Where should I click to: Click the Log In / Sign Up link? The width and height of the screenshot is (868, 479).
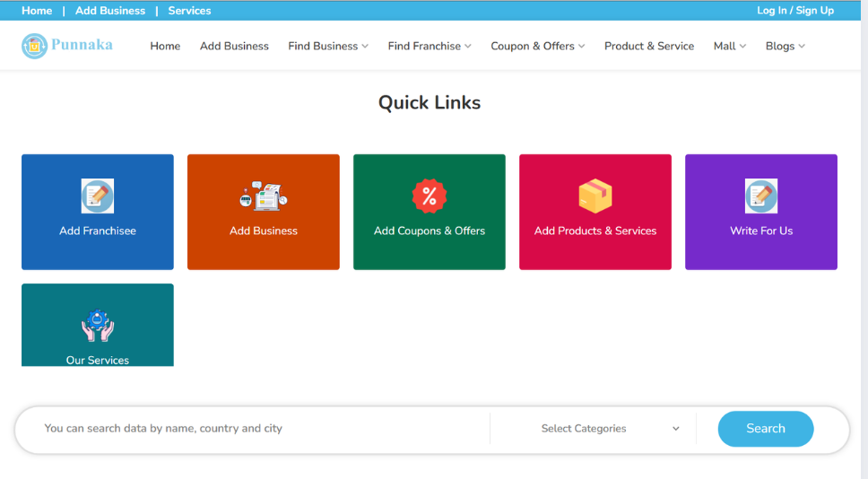click(x=794, y=11)
